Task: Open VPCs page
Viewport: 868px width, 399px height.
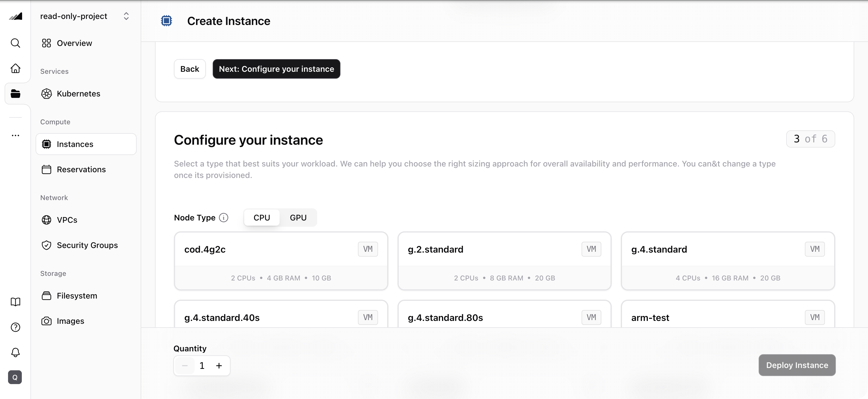Action: tap(86, 220)
